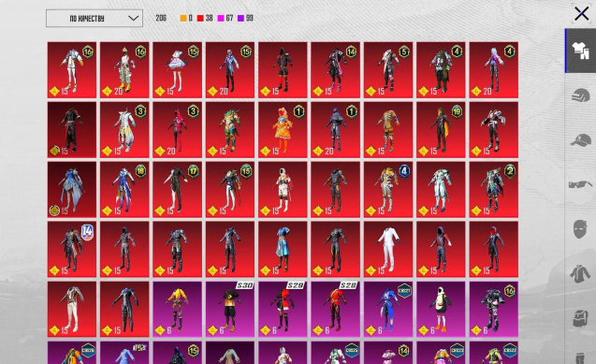Select the S30 black and yellow outfit
The height and width of the screenshot is (364, 596).
point(230,309)
